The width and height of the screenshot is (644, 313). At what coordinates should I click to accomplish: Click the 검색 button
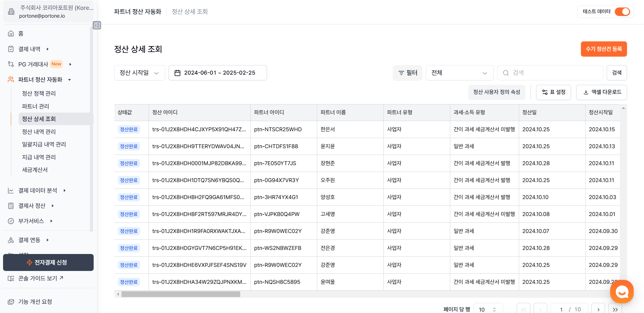click(x=617, y=73)
